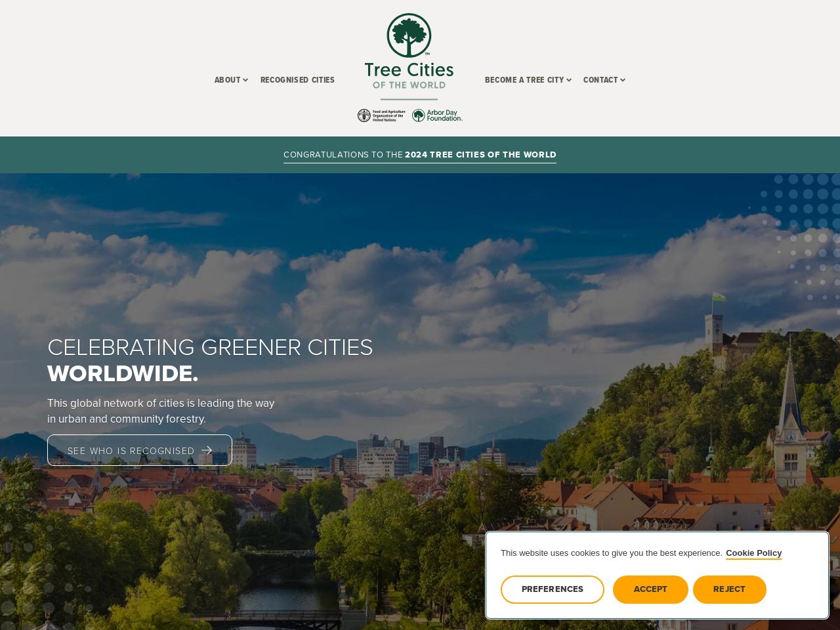Click the Celebrating Greener Cities Worldwide headline
840x630 pixels.
tap(210, 360)
